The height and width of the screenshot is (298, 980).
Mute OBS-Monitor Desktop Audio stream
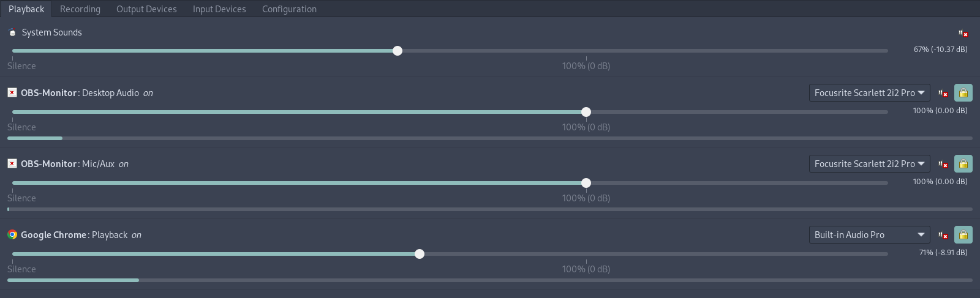(x=943, y=93)
